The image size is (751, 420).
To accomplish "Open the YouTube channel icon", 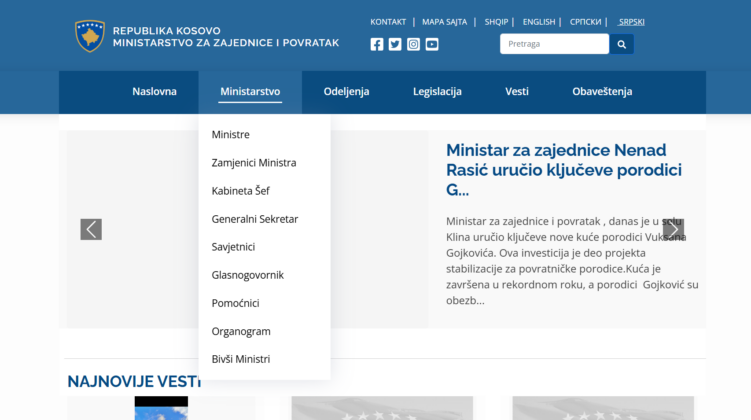I will (432, 45).
